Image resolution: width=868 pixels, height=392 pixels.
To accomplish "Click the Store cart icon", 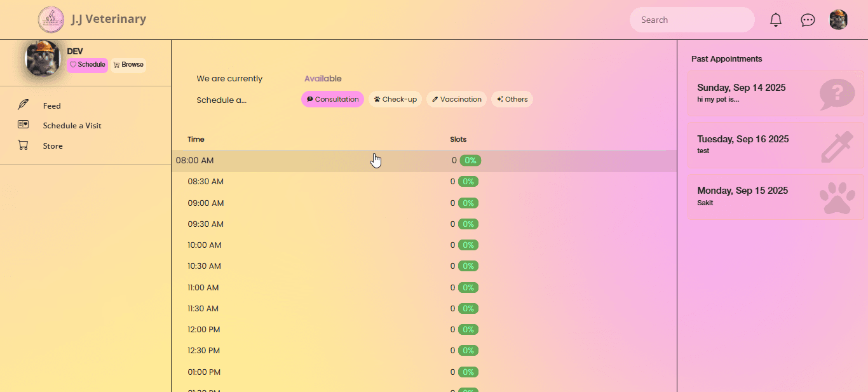I will [x=24, y=145].
